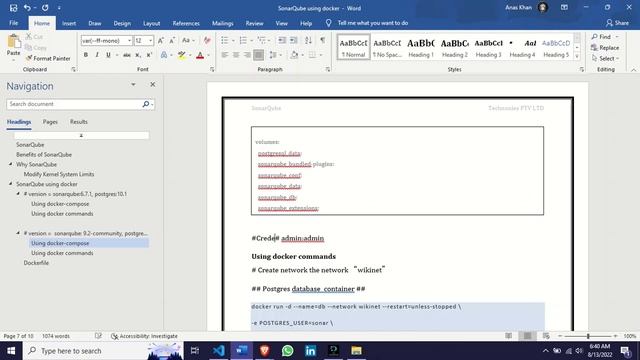Shrink font size with the smaller A icon
The height and width of the screenshot is (360, 640).
pos(172,40)
